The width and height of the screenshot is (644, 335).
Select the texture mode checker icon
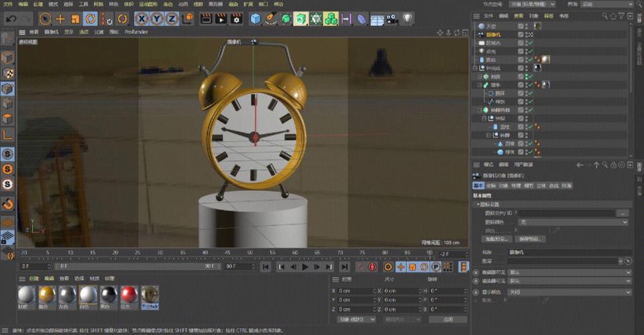(x=8, y=73)
